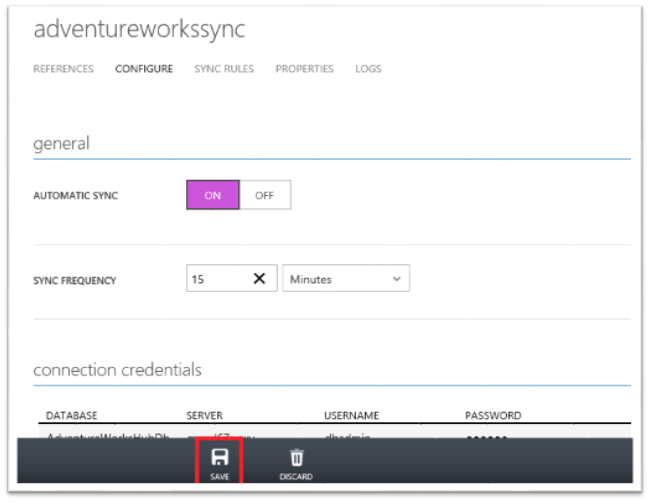Click the SERVER column header

coord(204,415)
